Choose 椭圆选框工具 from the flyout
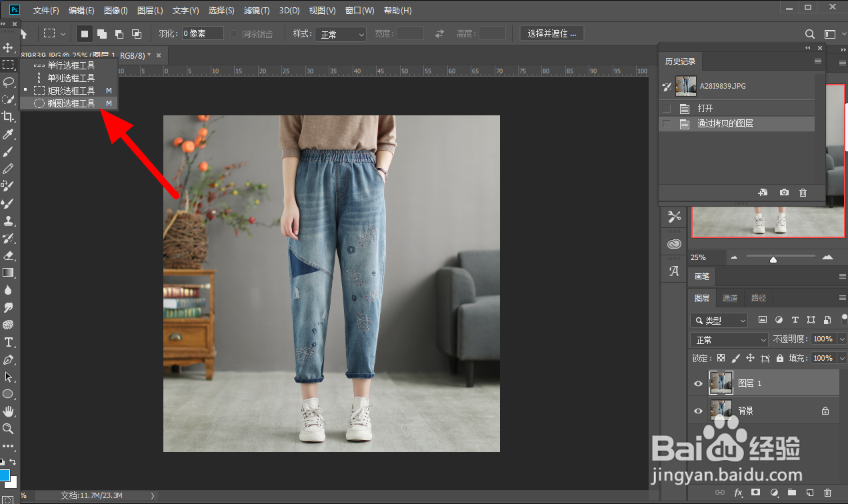The height and width of the screenshot is (504, 848). click(69, 103)
